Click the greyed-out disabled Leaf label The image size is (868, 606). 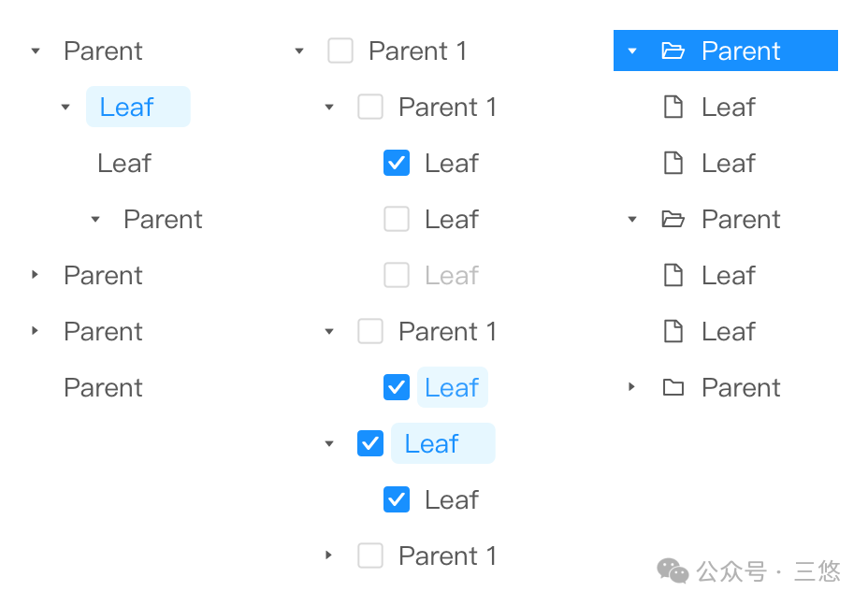tap(451, 275)
